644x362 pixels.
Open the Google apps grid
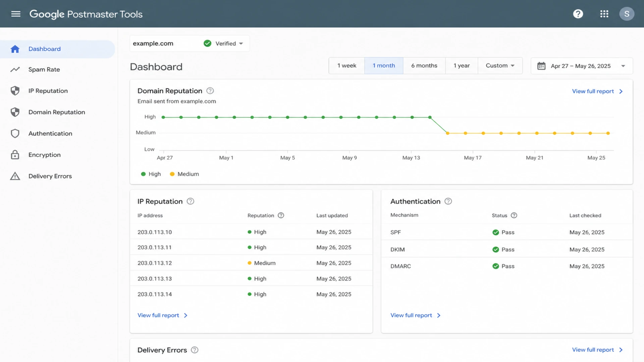(x=604, y=14)
